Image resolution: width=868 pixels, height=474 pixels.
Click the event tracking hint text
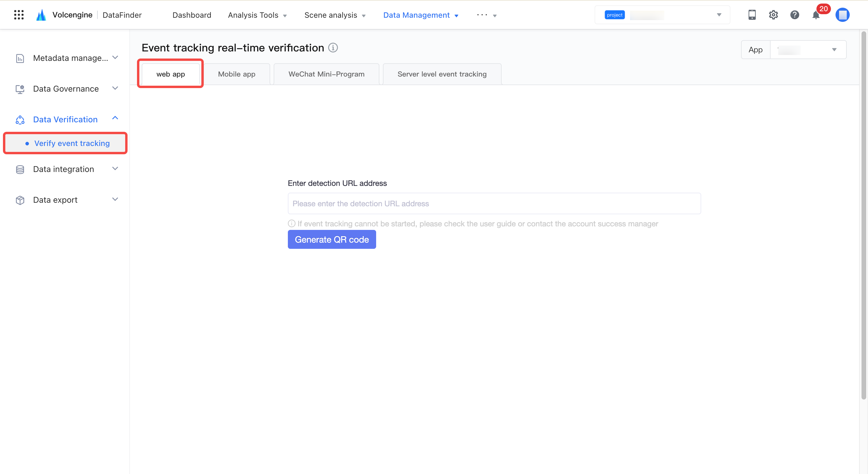(477, 224)
